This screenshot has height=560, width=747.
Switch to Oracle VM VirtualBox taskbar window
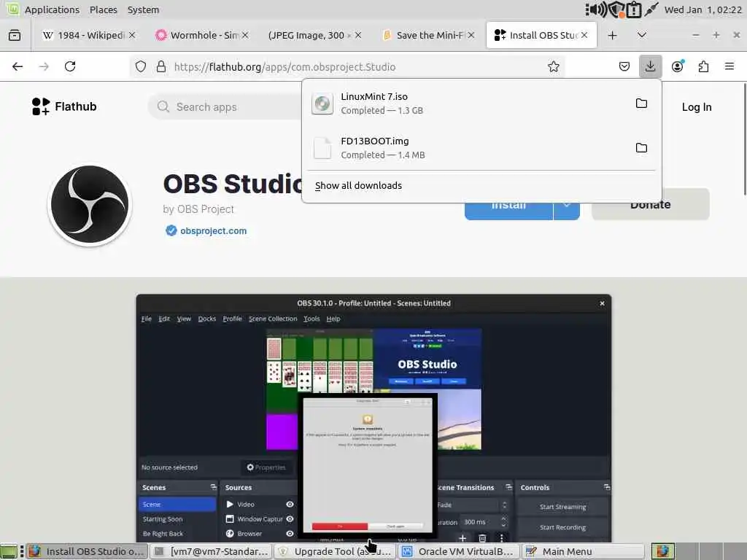pyautogui.click(x=460, y=551)
